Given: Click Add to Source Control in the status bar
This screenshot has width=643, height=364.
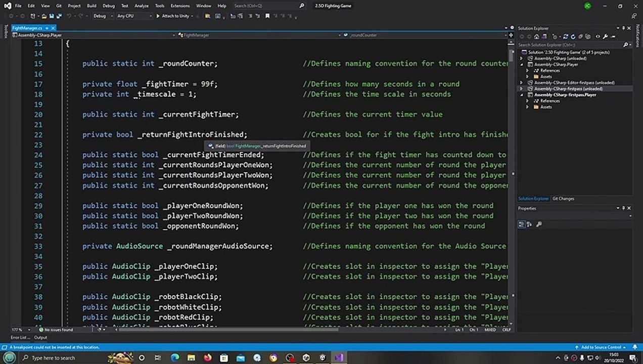Looking at the screenshot, I should coord(601,347).
